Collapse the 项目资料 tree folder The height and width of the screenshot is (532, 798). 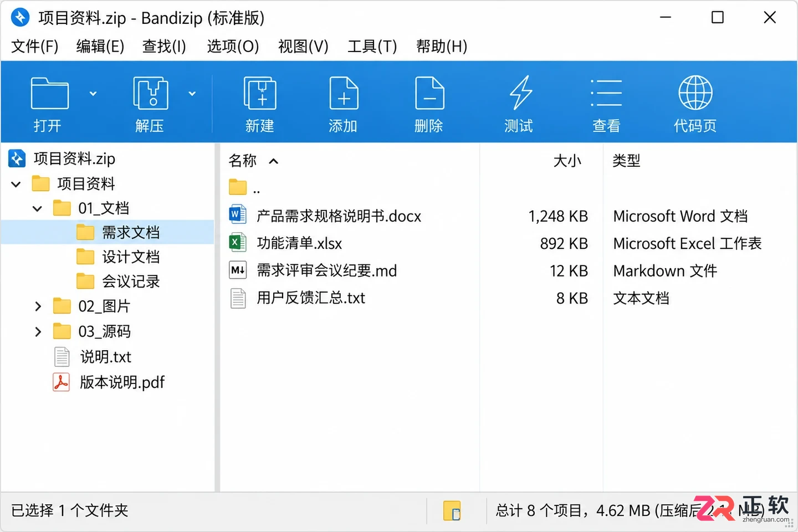16,184
